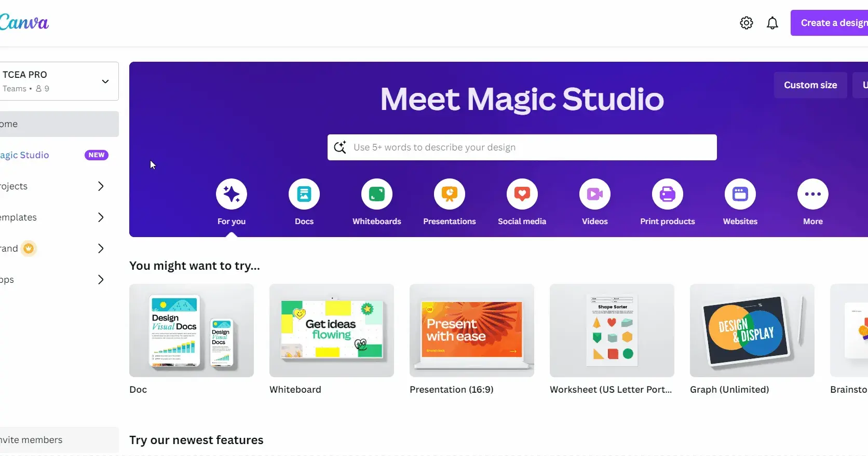Expand the TCEA PRO team dropdown
Screen dimensions: 868x456
(x=105, y=81)
